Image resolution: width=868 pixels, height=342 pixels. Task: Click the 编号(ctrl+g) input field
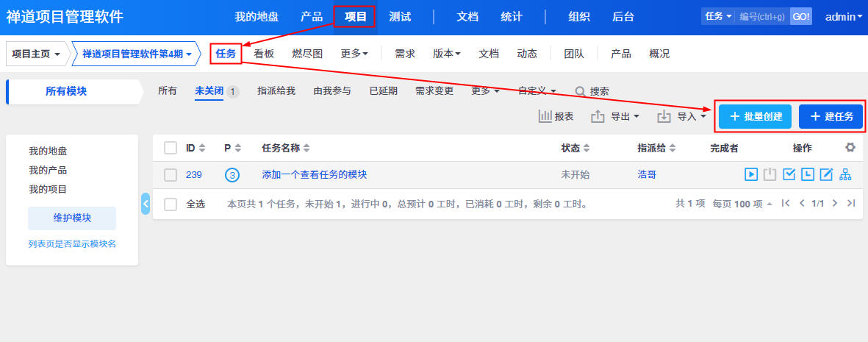762,17
